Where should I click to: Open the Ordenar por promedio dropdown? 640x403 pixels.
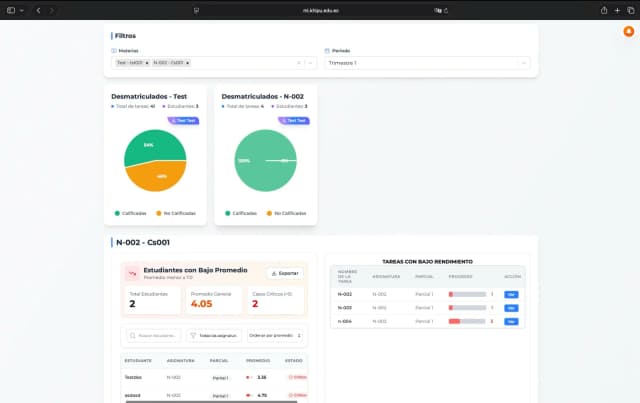(275, 336)
